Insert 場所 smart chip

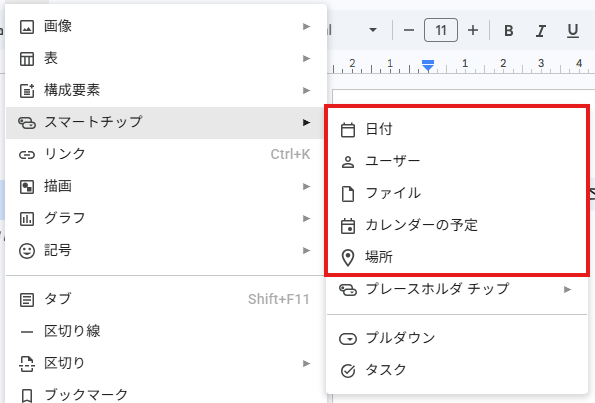457,258
